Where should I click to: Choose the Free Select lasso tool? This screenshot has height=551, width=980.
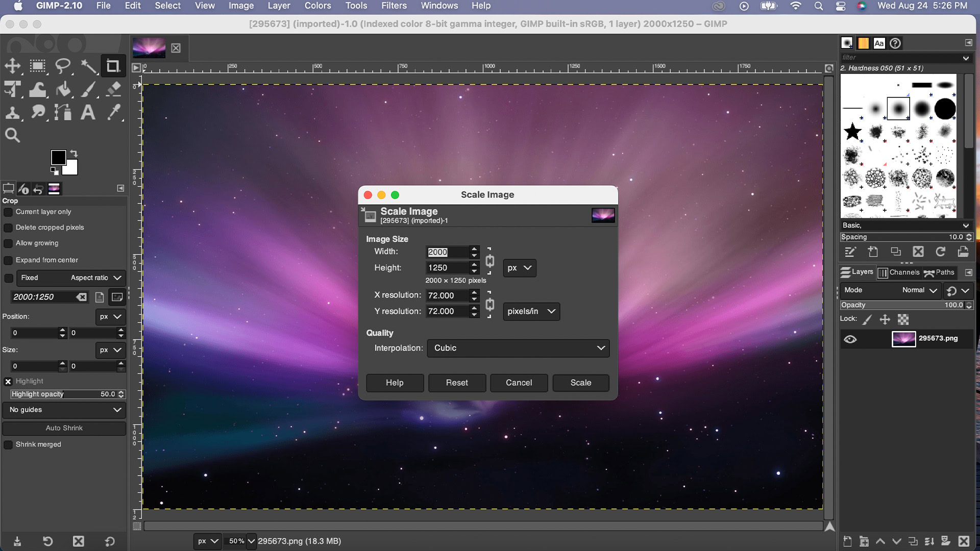pos(62,66)
